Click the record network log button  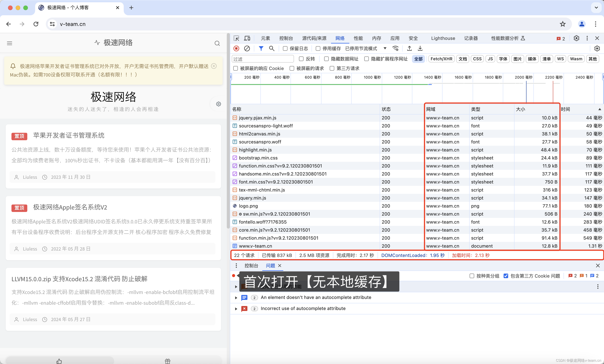pyautogui.click(x=236, y=48)
